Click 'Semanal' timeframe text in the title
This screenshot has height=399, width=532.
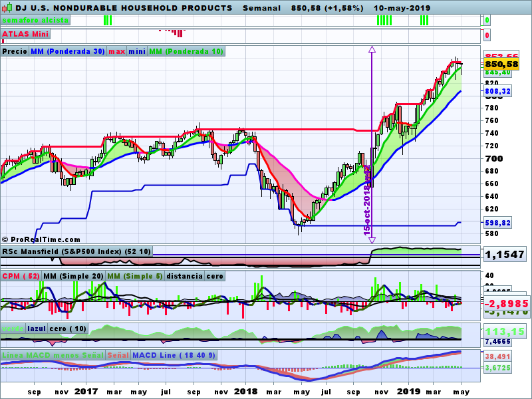point(261,8)
